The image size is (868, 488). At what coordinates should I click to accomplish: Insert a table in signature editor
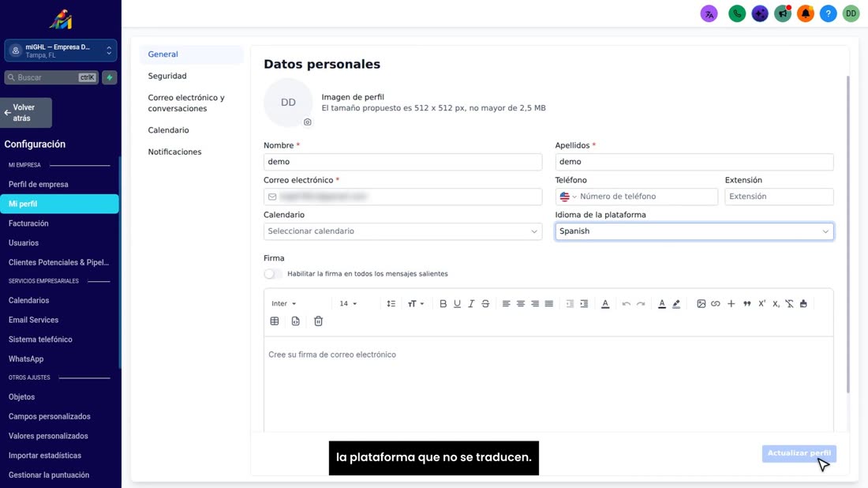275,321
